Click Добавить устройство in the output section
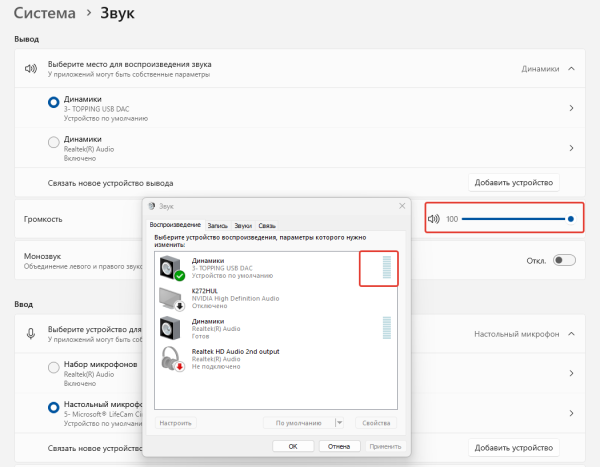The width and height of the screenshot is (600, 467). coord(514,183)
